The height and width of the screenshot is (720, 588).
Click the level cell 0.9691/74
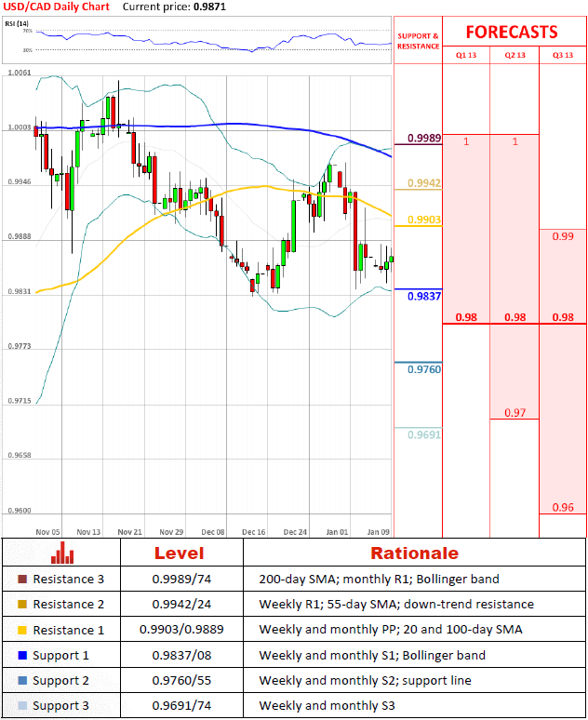pyautogui.click(x=181, y=706)
